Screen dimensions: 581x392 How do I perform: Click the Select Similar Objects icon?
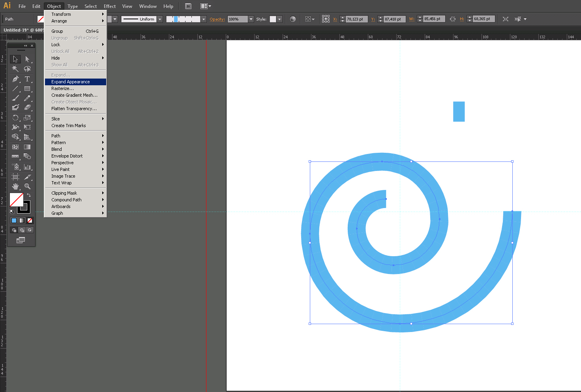(518, 19)
